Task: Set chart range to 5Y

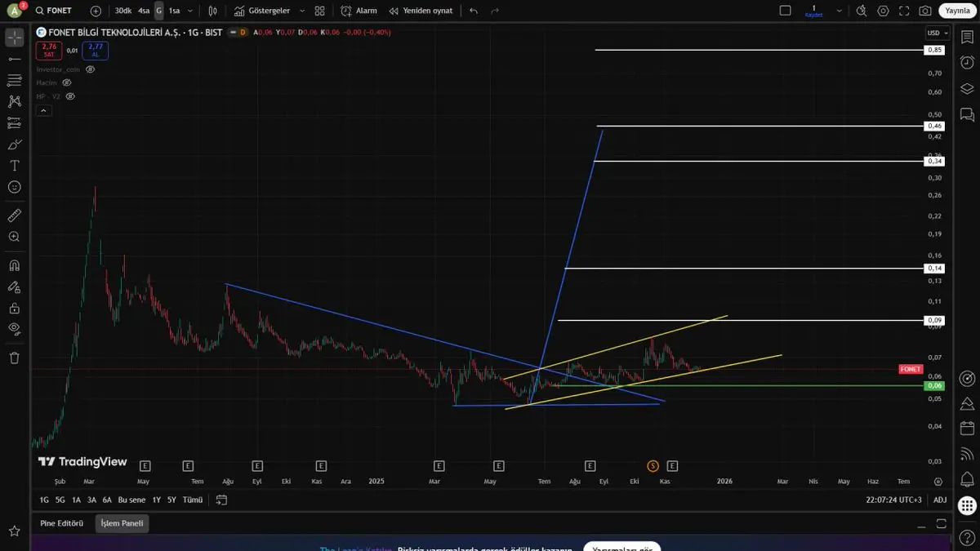Action: point(171,500)
